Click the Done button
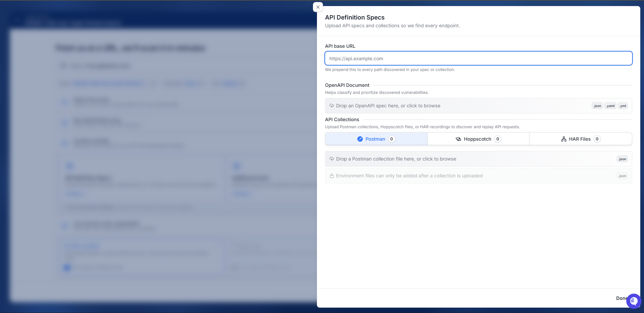This screenshot has height=313, width=644. pyautogui.click(x=622, y=298)
